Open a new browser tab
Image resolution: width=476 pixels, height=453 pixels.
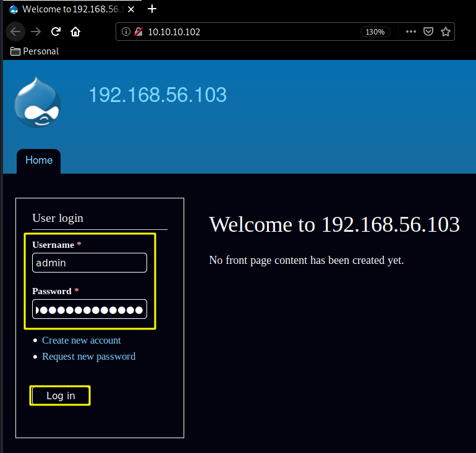153,9
